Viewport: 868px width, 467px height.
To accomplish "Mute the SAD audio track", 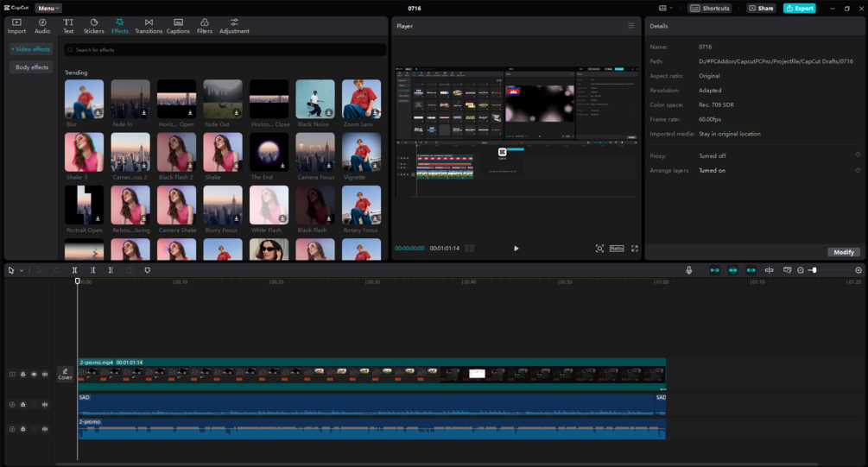I will click(x=45, y=405).
